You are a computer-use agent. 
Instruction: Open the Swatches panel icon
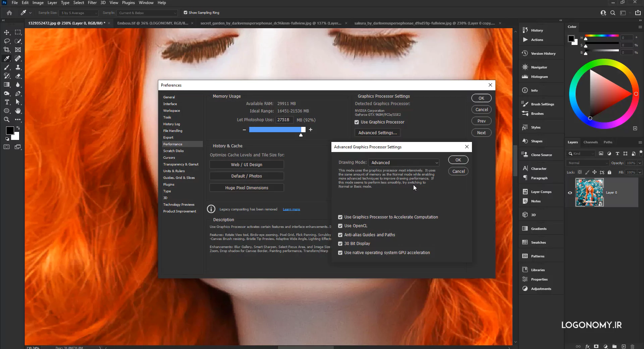[x=525, y=242]
